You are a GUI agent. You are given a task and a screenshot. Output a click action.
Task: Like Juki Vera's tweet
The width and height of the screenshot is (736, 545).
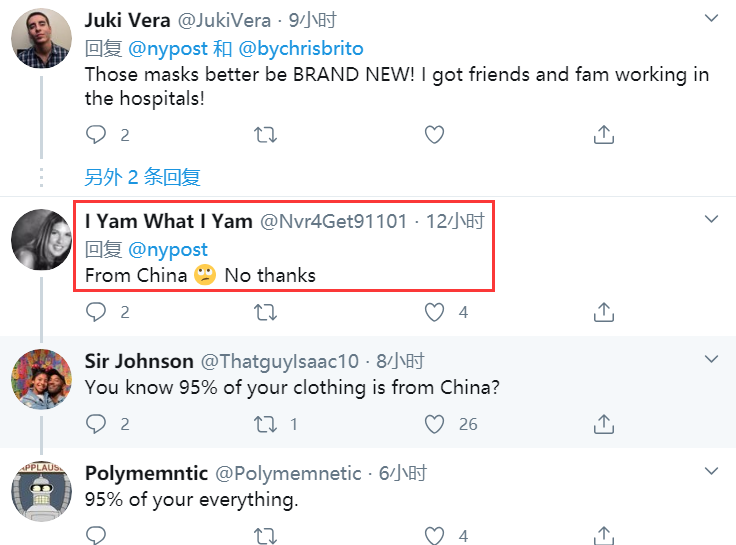[434, 135]
